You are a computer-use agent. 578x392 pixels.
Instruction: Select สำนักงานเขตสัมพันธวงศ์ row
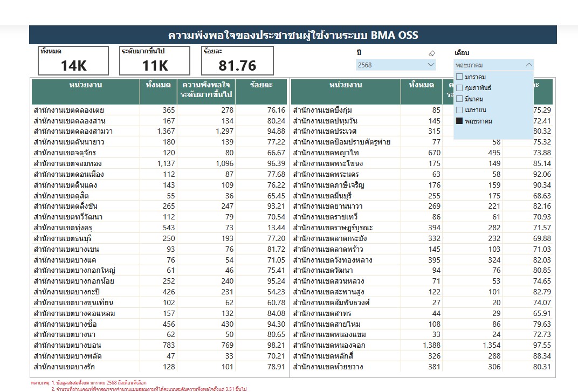422,302
